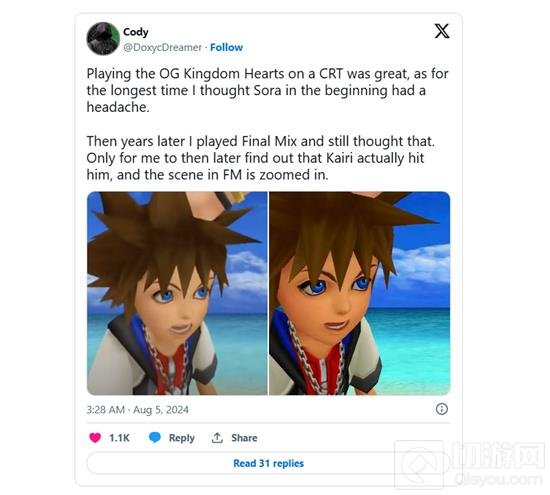Visit the @DoxycDreamer handle
The width and height of the screenshot is (550, 495).
pyautogui.click(x=162, y=47)
